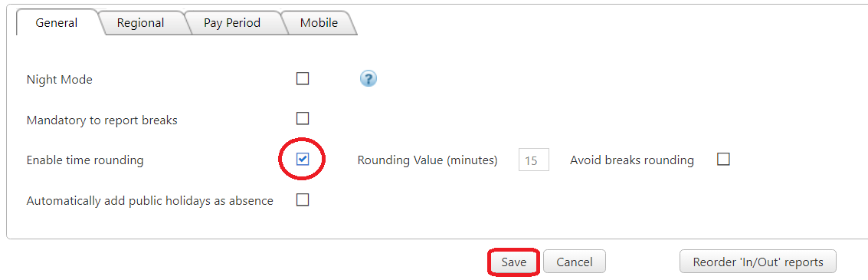Screen dimensions: 868x280
Task: Check the Avoid breaks rounding checkbox
Action: [723, 160]
